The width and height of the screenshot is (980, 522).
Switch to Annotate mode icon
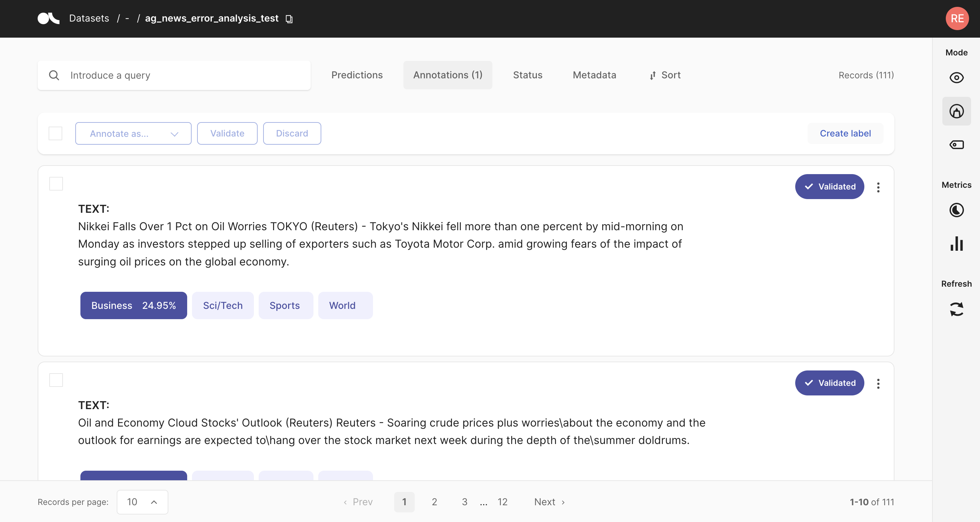pos(956,112)
